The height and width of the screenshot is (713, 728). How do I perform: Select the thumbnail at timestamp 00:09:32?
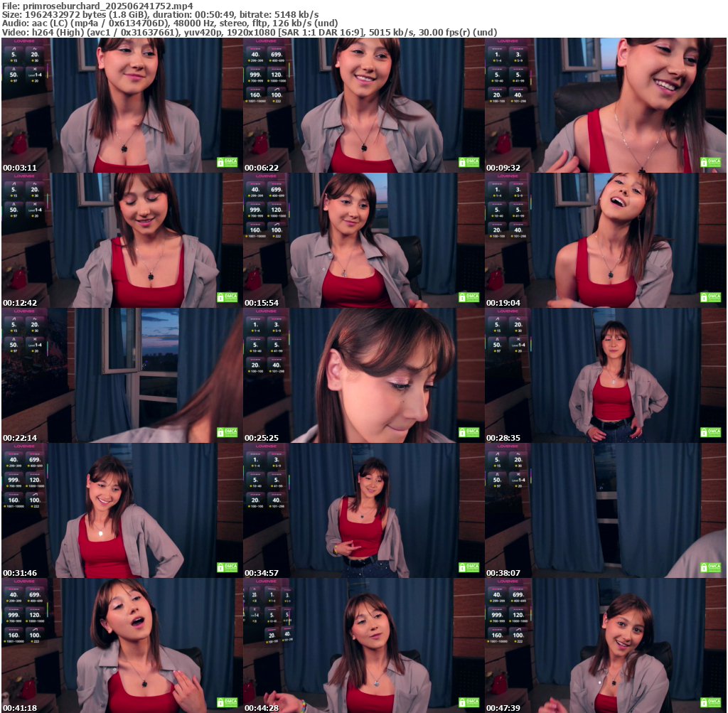pos(605,105)
